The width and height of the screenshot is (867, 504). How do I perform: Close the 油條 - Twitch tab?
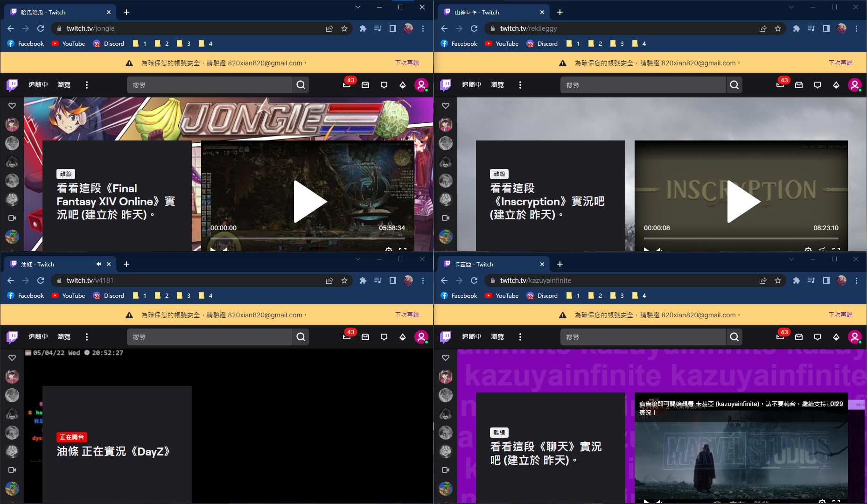[109, 264]
